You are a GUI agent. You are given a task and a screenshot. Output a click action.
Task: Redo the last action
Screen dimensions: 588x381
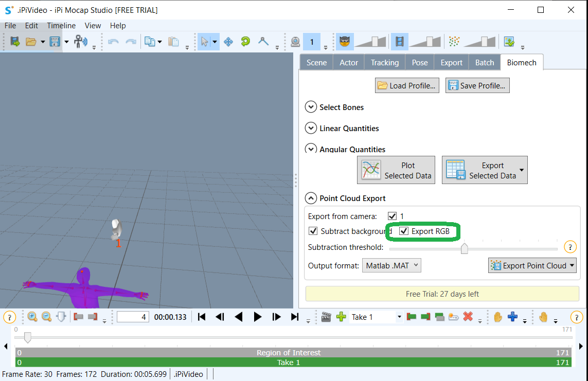[x=131, y=42]
